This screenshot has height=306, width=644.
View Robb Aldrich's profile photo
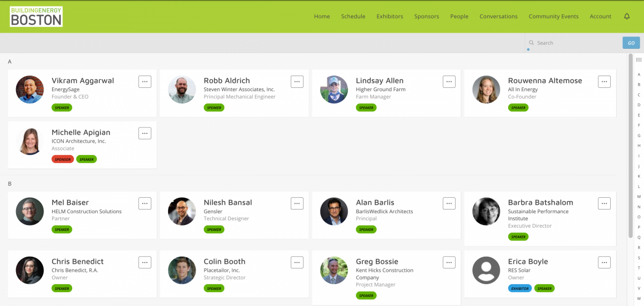(x=182, y=89)
